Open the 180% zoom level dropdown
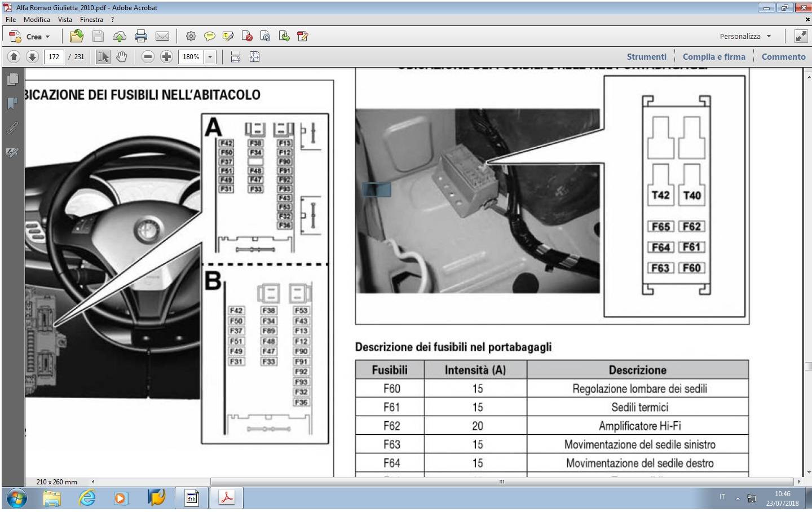The height and width of the screenshot is (512, 812). pos(210,57)
